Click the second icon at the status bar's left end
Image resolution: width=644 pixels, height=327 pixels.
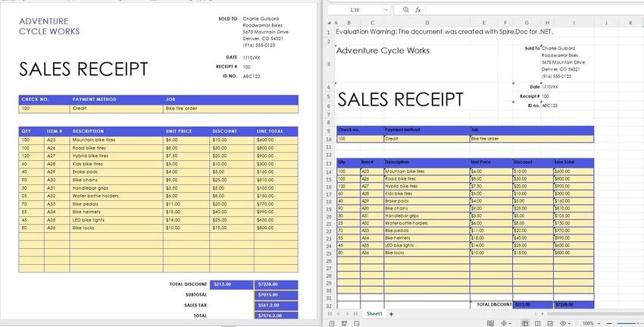pyautogui.click(x=344, y=324)
